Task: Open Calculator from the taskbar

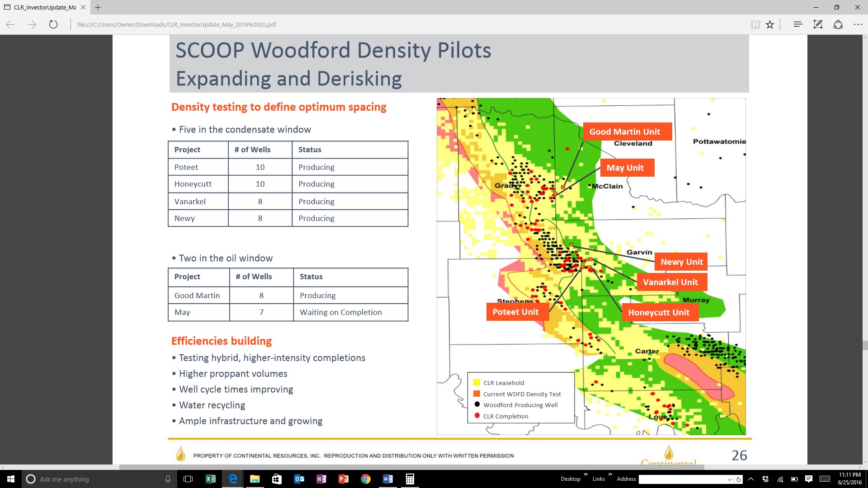Action: [x=410, y=479]
